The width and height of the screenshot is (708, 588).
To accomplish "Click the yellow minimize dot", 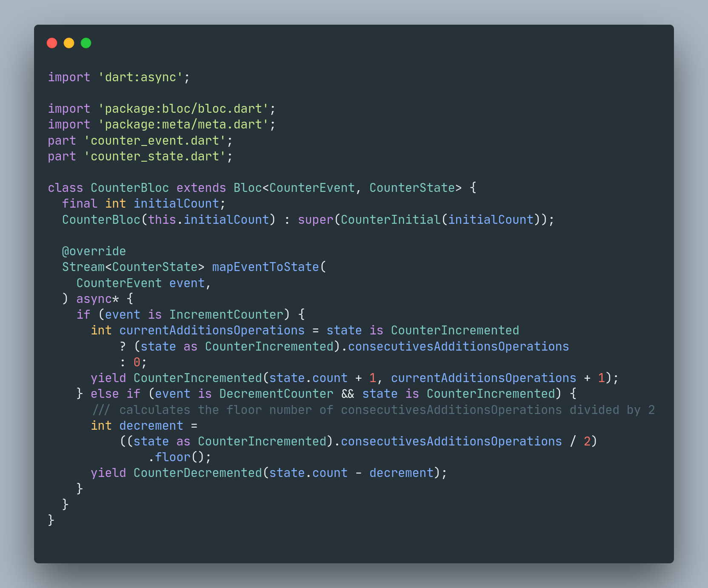I will point(69,43).
